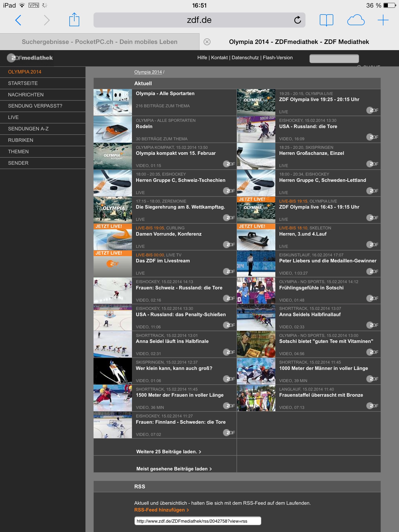
Task: Open USA - Russland: das Penalty-Schießen
Action: pos(181,315)
